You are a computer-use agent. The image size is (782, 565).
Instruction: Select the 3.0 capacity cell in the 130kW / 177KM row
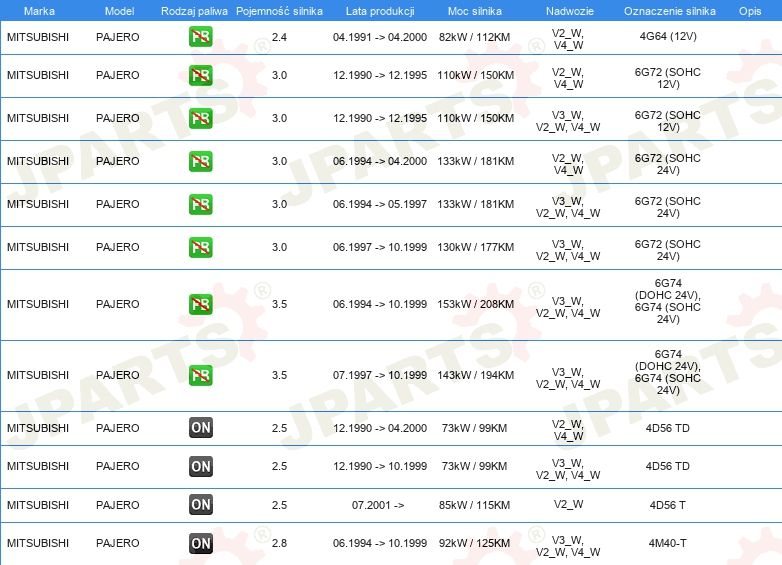pos(279,247)
